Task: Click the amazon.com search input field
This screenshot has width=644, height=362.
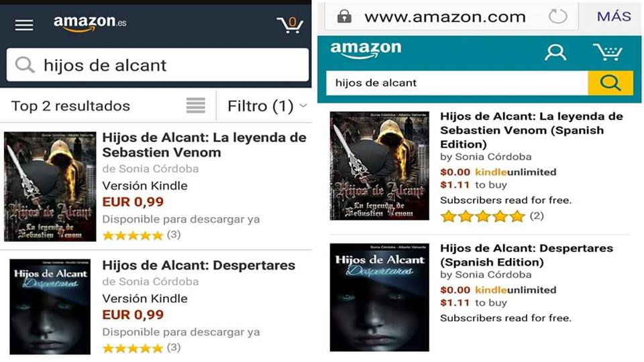Action: tap(457, 83)
